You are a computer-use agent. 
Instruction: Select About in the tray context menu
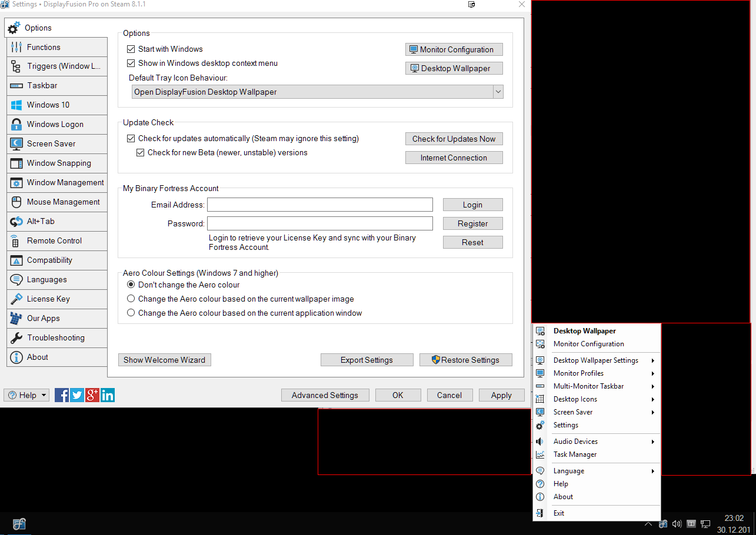point(597,497)
